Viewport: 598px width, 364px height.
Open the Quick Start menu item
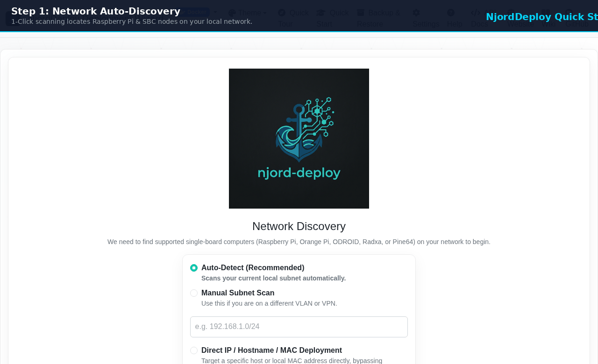333,18
